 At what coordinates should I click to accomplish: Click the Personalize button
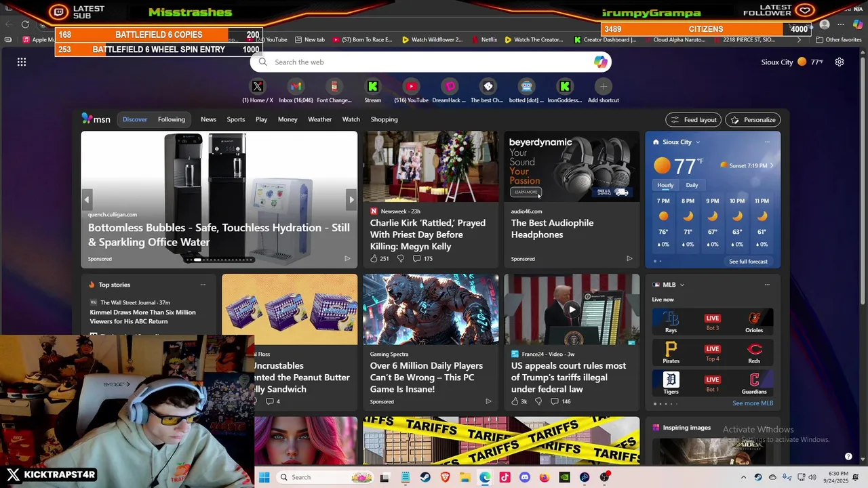(x=753, y=120)
